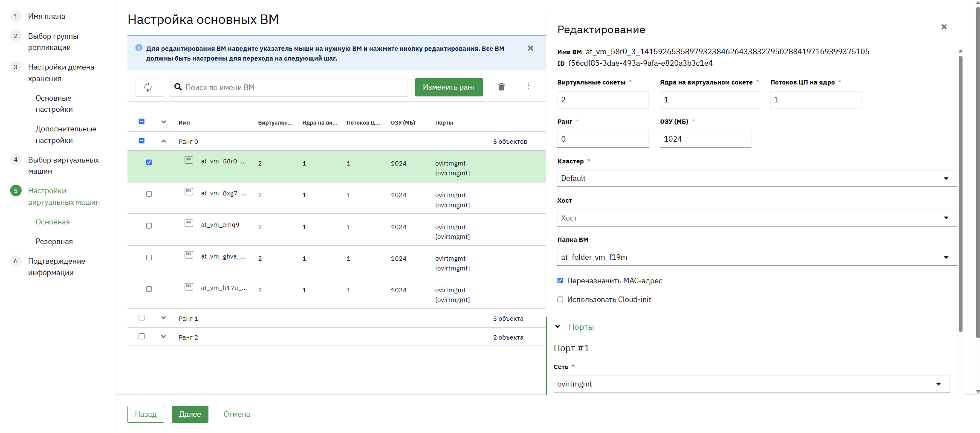Click the VM icon of at_vm_emq9 row
This screenshot has width=980, height=433.
189,223
